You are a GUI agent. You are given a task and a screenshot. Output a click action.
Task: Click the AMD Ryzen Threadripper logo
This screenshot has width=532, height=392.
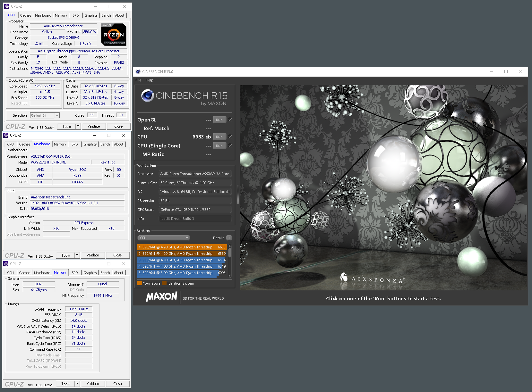pyautogui.click(x=114, y=35)
